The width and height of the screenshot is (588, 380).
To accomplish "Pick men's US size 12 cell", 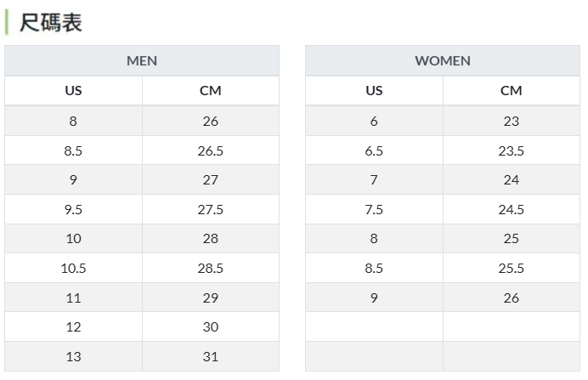I will tap(74, 327).
